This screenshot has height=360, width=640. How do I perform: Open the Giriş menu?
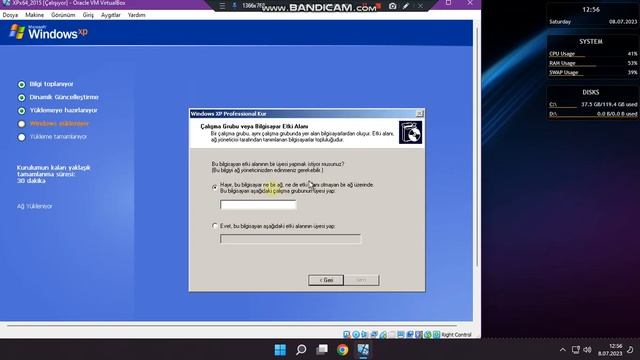coord(88,15)
